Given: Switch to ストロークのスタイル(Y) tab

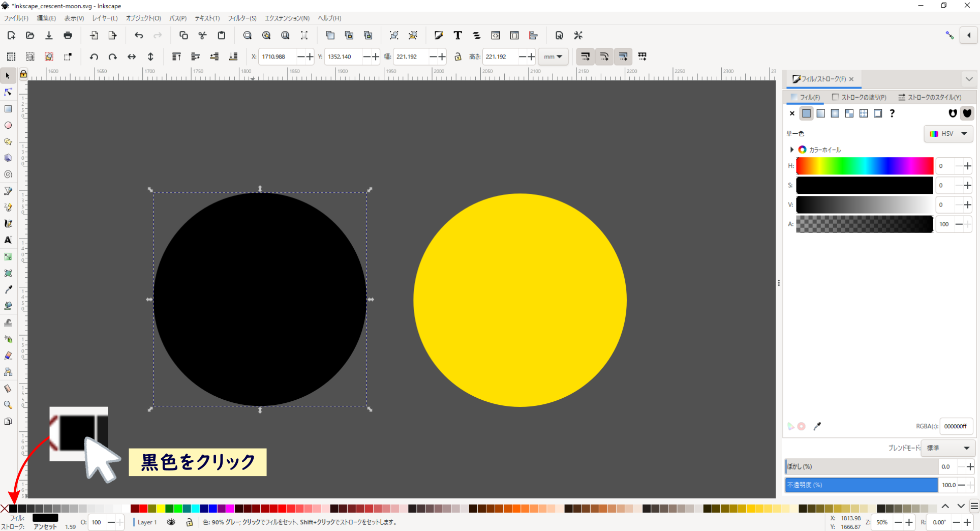Looking at the screenshot, I should pyautogui.click(x=930, y=97).
